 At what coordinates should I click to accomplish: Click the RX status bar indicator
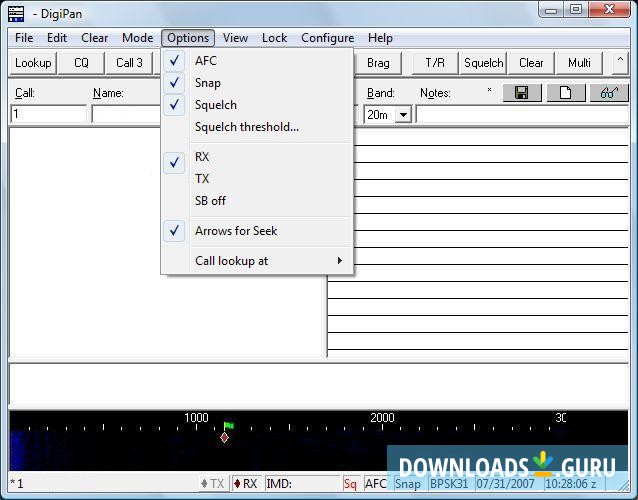[247, 484]
